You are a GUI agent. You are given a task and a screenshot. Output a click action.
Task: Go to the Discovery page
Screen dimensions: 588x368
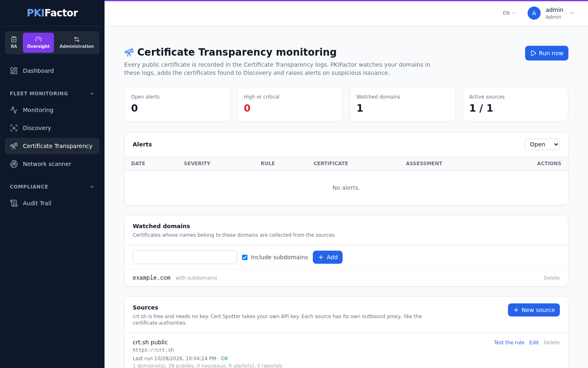click(52, 128)
